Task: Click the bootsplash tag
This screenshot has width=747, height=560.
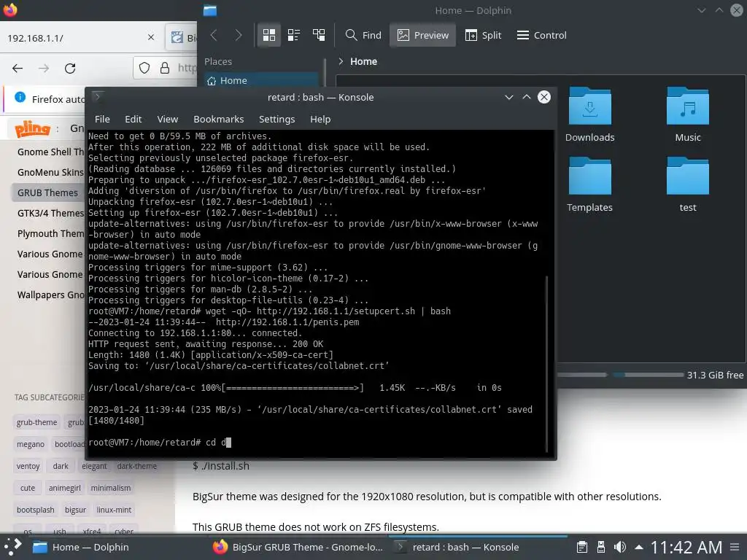Action: 35,510
